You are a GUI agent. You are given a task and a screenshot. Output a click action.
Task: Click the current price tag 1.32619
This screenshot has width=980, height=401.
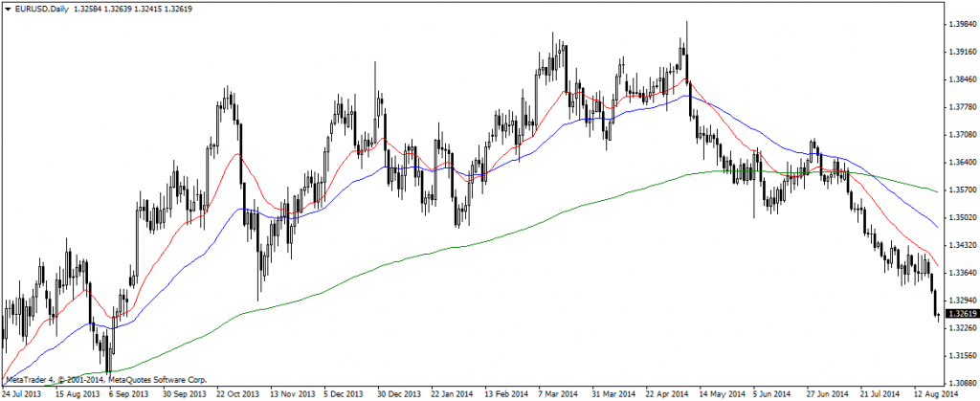click(x=960, y=314)
